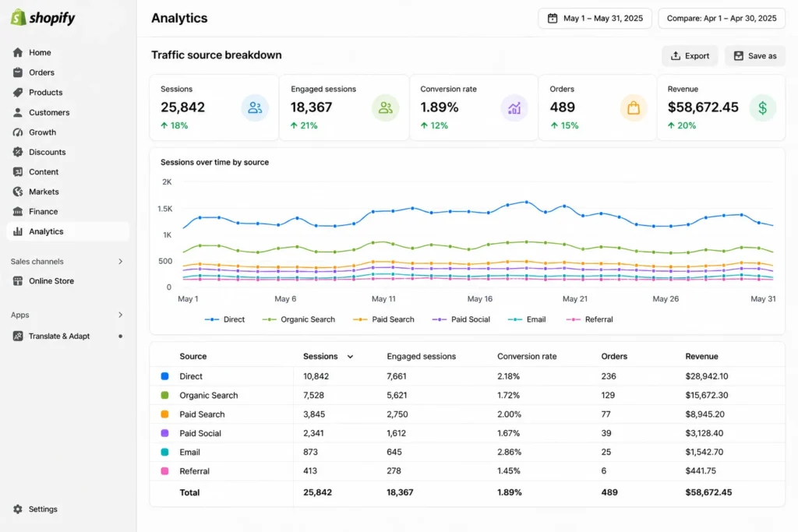Image resolution: width=798 pixels, height=532 pixels.
Task: Click the Sessions card people icon
Action: click(255, 107)
